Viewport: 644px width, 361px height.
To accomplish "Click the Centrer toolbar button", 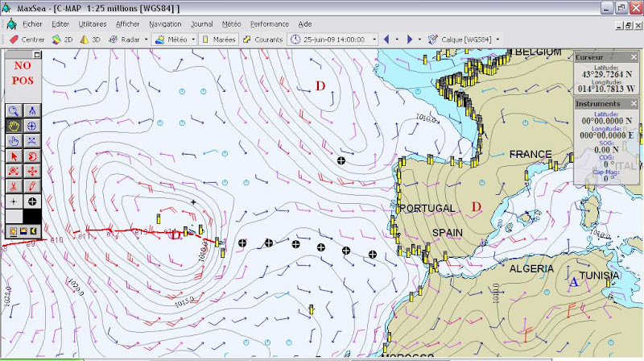I will click(x=27, y=39).
